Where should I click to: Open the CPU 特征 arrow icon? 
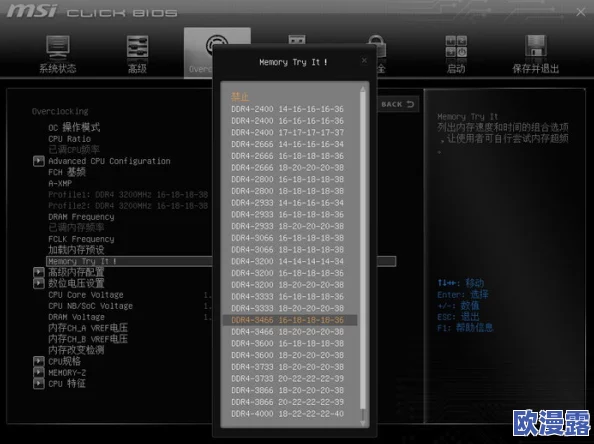click(39, 384)
